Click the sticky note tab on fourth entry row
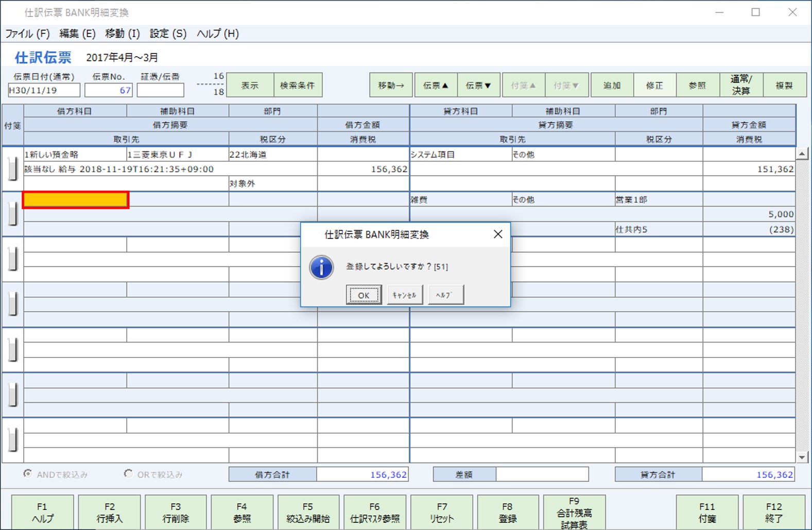 tap(13, 304)
